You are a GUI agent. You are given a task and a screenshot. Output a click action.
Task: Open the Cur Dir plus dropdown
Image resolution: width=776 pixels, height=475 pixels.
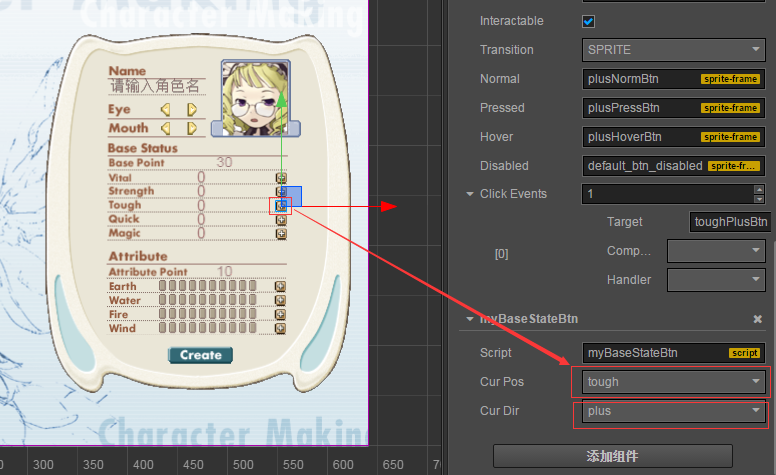click(x=674, y=411)
